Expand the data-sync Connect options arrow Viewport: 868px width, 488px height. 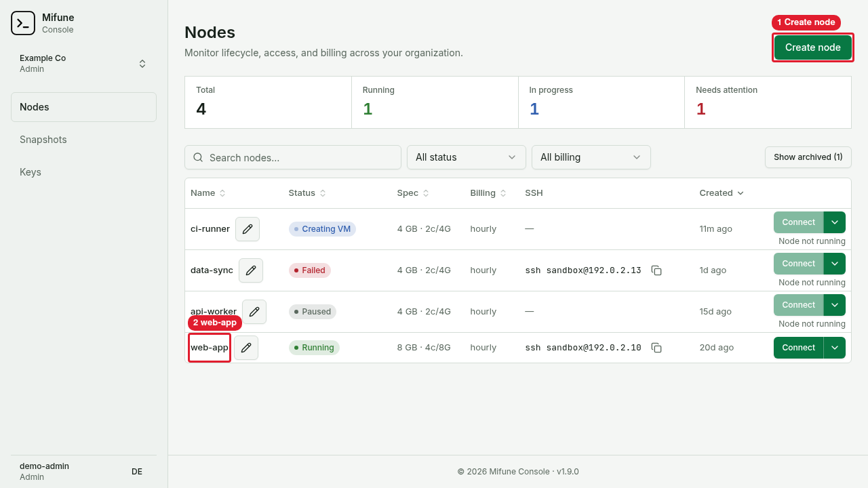835,264
